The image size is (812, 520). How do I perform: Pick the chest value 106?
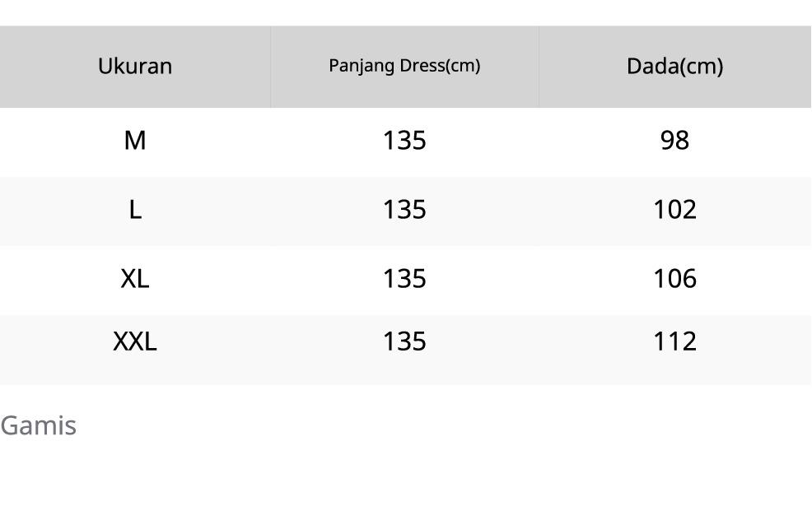tap(674, 279)
